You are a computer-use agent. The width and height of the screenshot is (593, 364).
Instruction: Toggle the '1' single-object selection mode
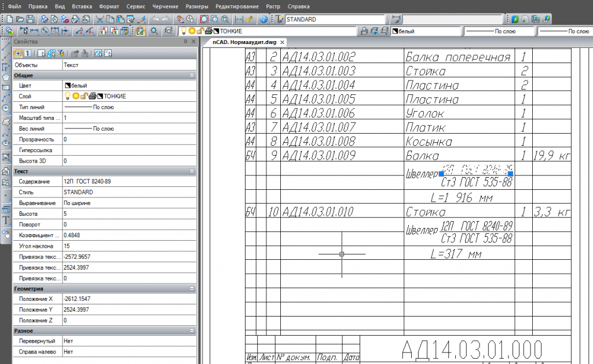point(28,53)
